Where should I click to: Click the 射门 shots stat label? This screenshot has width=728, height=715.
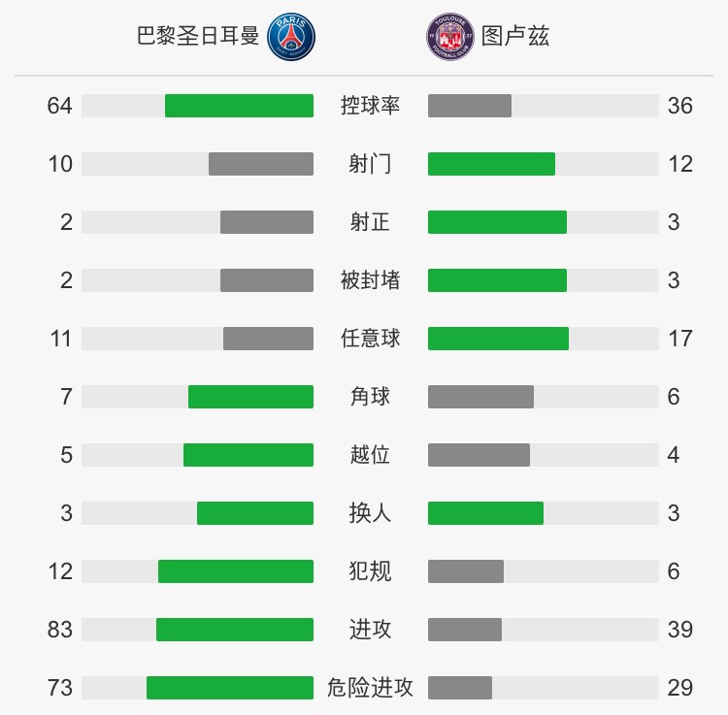(x=370, y=164)
